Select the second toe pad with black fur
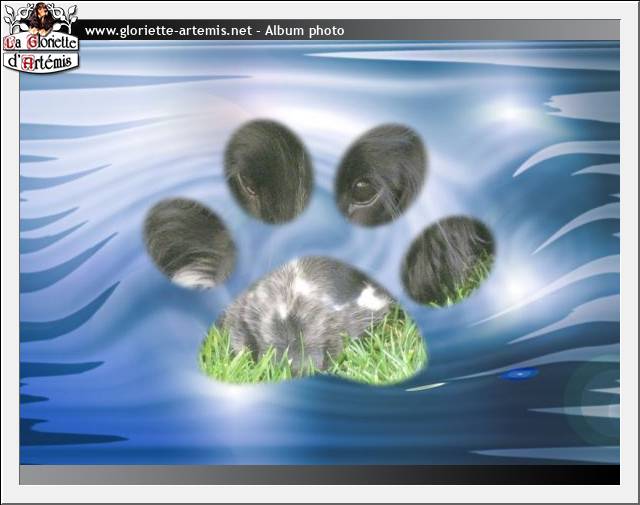 (268, 170)
